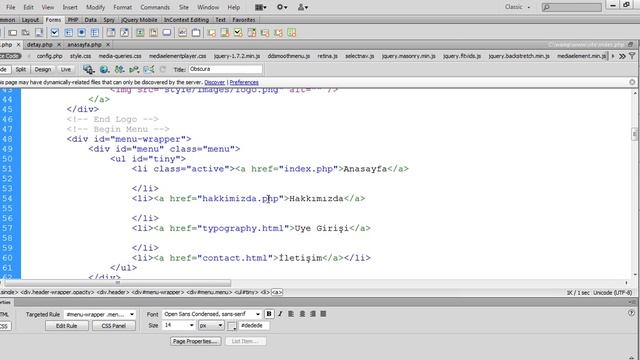Set text alignment to center

pos(302,314)
